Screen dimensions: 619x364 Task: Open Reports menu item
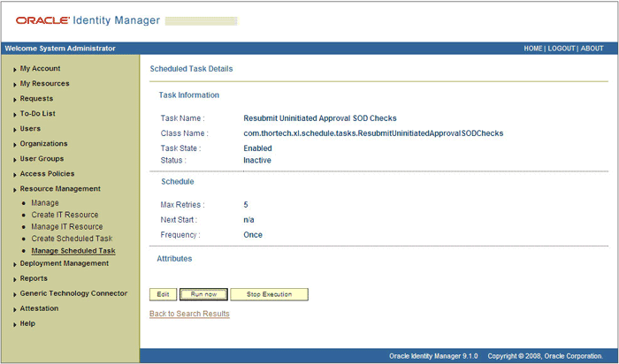tap(34, 278)
